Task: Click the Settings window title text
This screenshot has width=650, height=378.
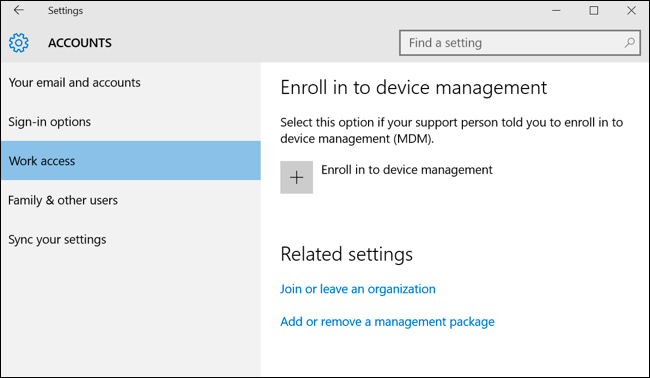Action: pyautogui.click(x=65, y=11)
